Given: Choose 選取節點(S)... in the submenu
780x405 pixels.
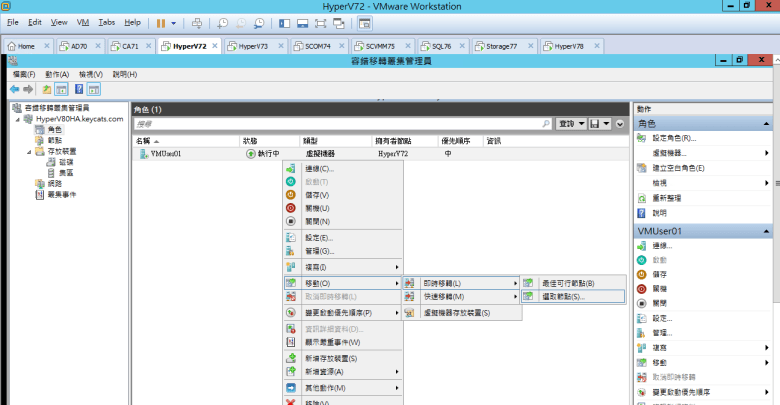Looking at the screenshot, I should 564,296.
